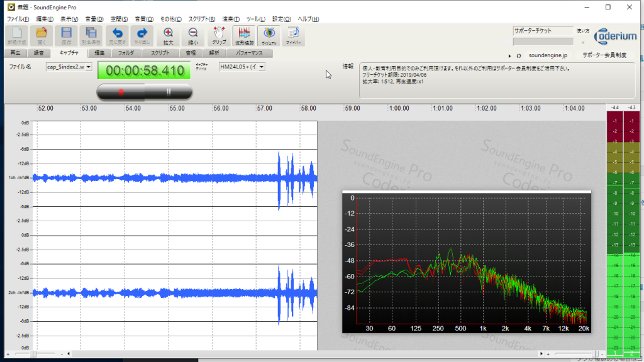Toggle 波形追跡 waveform tracking

pos(243,35)
